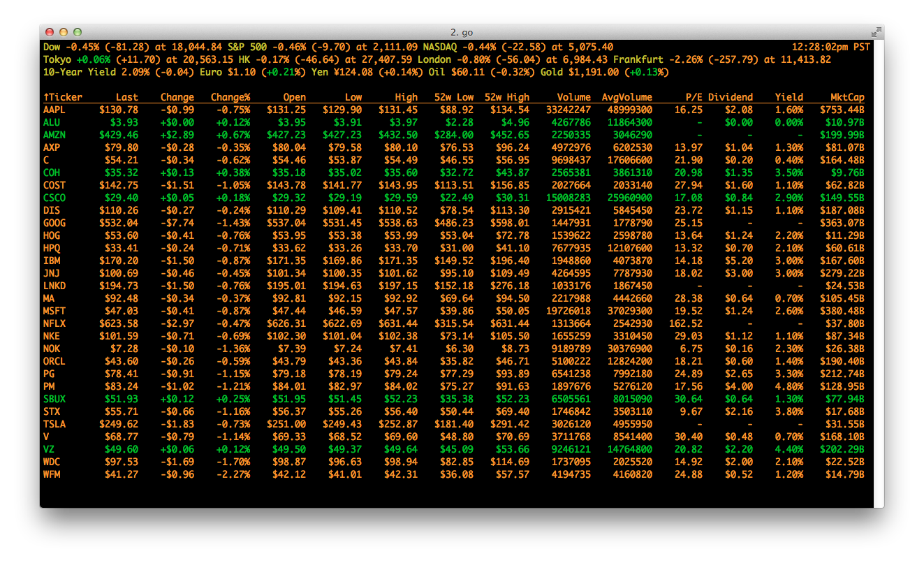This screenshot has width=924, height=563.
Task: Click the yellow minimize window button
Action: (64, 32)
